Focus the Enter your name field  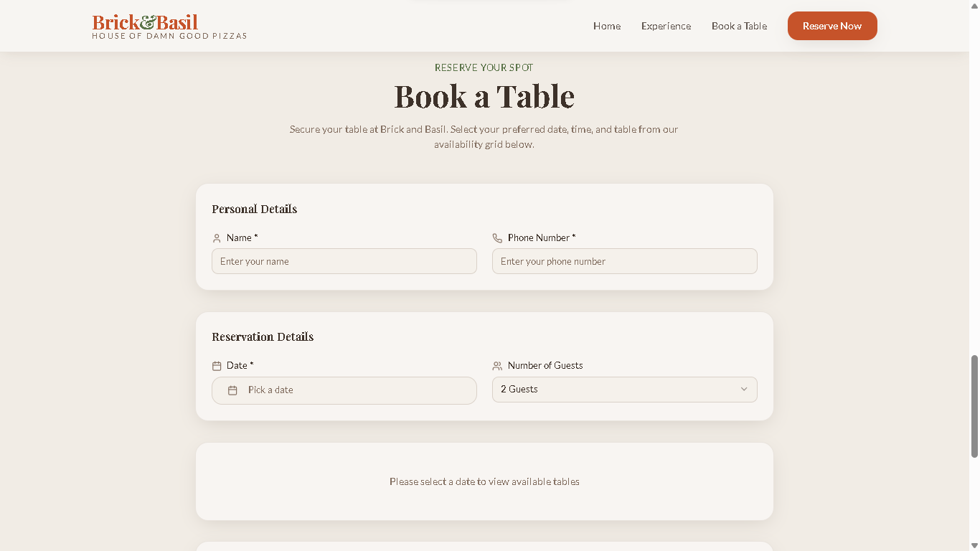344,261
